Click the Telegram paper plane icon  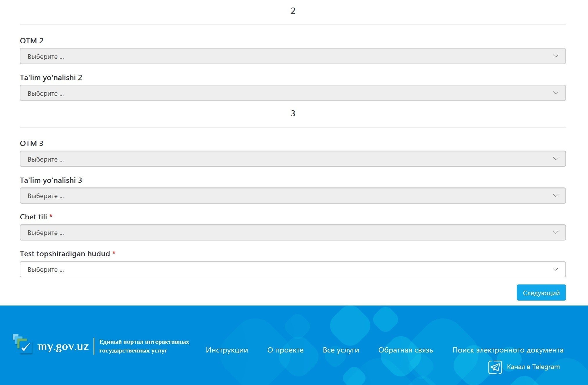(x=495, y=367)
